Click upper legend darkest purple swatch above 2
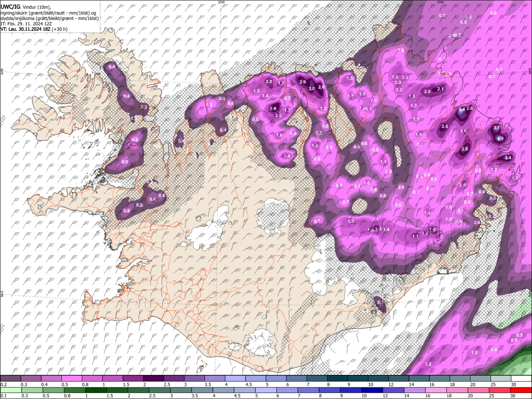This screenshot has width=532, height=399. [153, 378]
